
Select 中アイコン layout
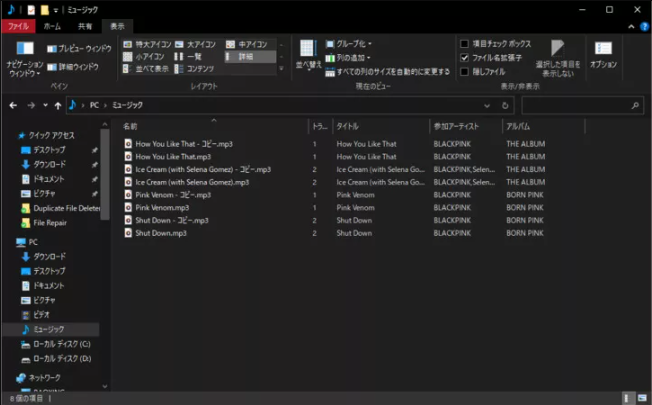(x=247, y=44)
